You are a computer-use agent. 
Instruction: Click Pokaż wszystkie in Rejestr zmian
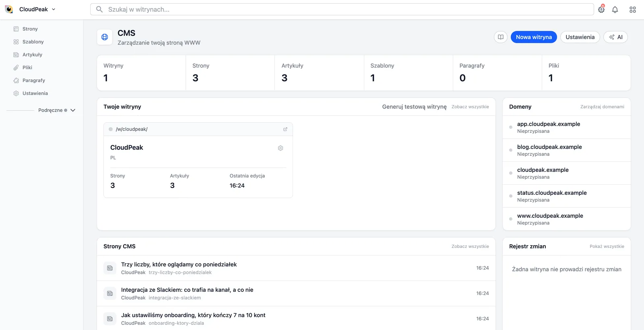click(607, 246)
